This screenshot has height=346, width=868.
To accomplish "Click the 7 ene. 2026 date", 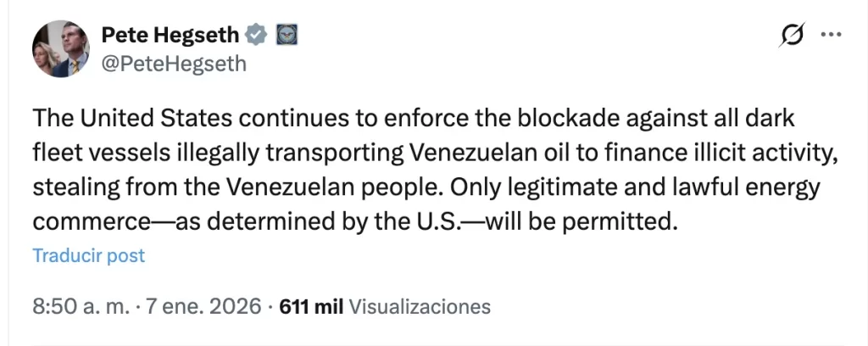I will (x=203, y=306).
